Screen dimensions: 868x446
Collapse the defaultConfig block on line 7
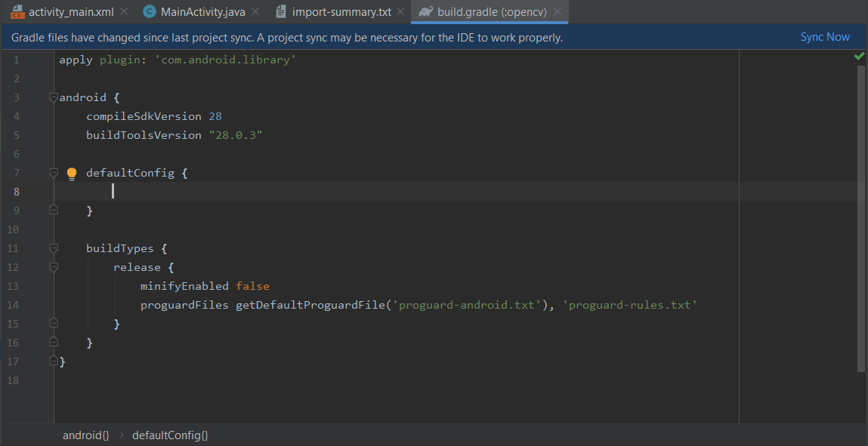click(x=53, y=173)
